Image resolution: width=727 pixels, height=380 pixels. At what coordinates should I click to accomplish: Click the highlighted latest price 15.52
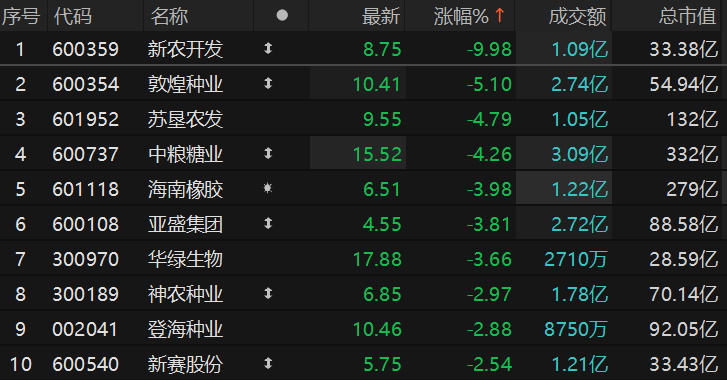[x=377, y=154]
